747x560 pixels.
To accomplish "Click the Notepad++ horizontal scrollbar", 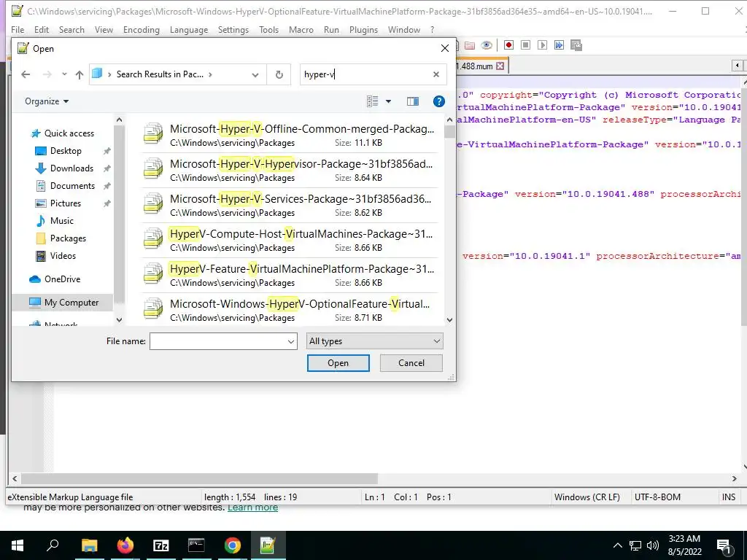I will tap(200, 478).
